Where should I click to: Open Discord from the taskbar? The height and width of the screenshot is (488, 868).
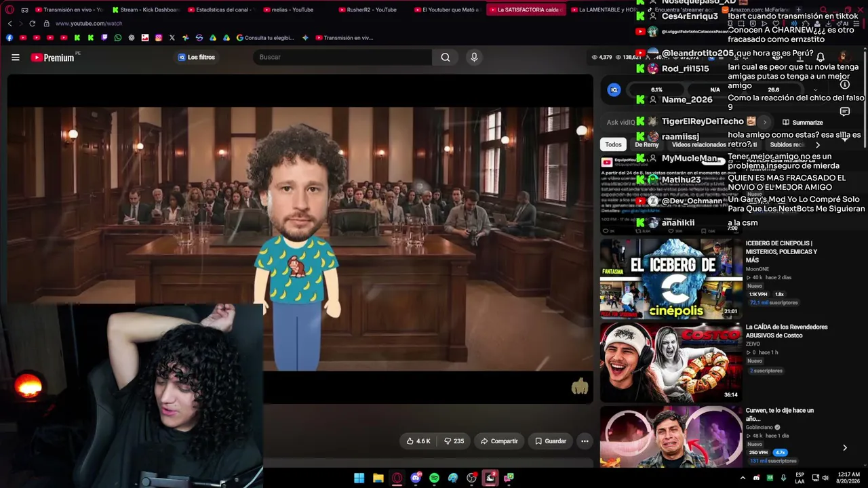tap(416, 478)
